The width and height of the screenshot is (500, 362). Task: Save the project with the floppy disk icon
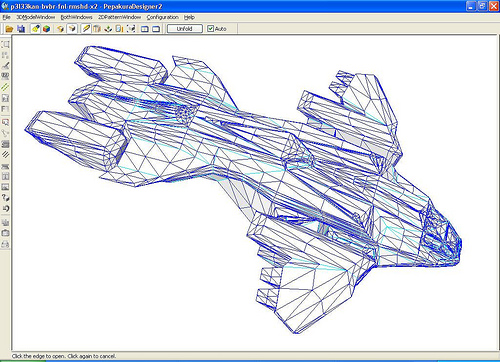point(21,29)
